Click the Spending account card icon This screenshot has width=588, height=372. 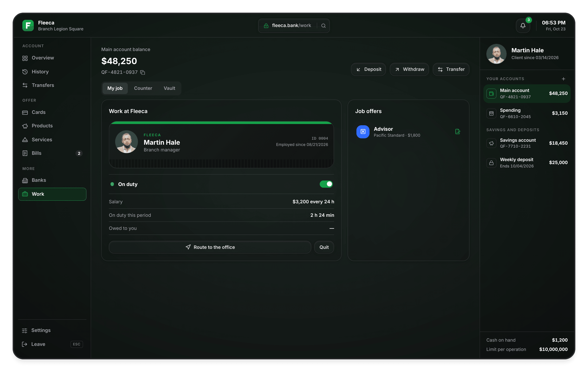(491, 113)
